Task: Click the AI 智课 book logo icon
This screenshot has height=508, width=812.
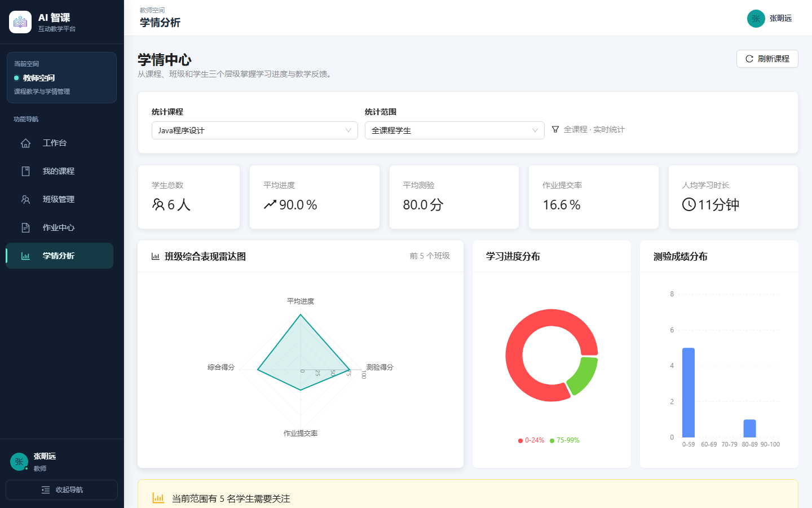Action: (20, 22)
